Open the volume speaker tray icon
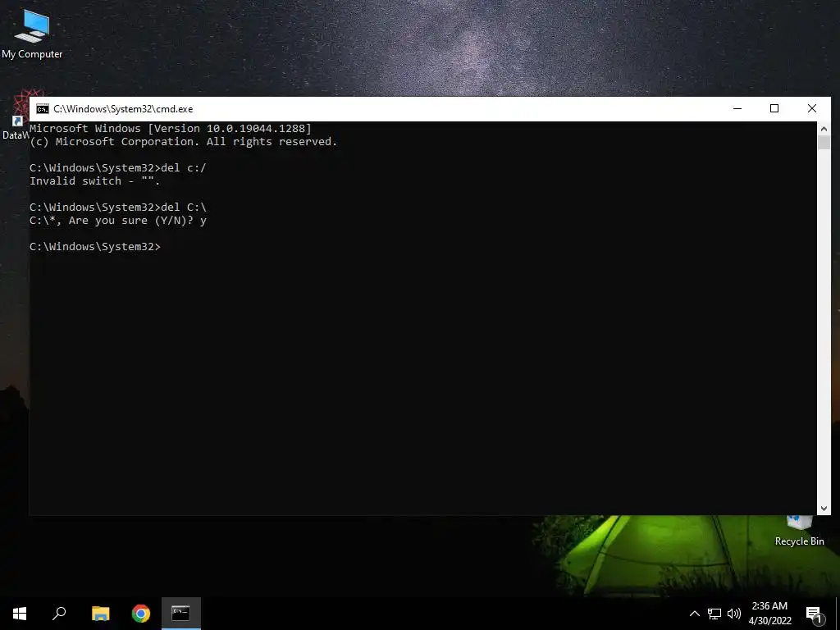Image resolution: width=840 pixels, height=630 pixels. tap(734, 614)
